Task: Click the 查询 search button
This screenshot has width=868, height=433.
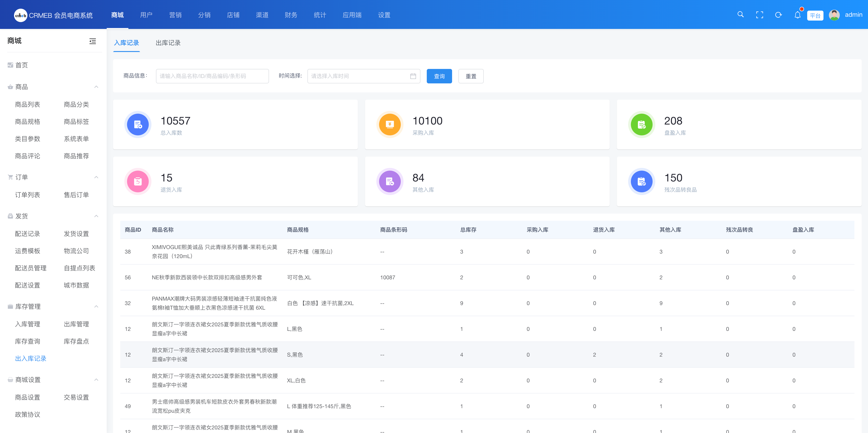Action: [439, 76]
